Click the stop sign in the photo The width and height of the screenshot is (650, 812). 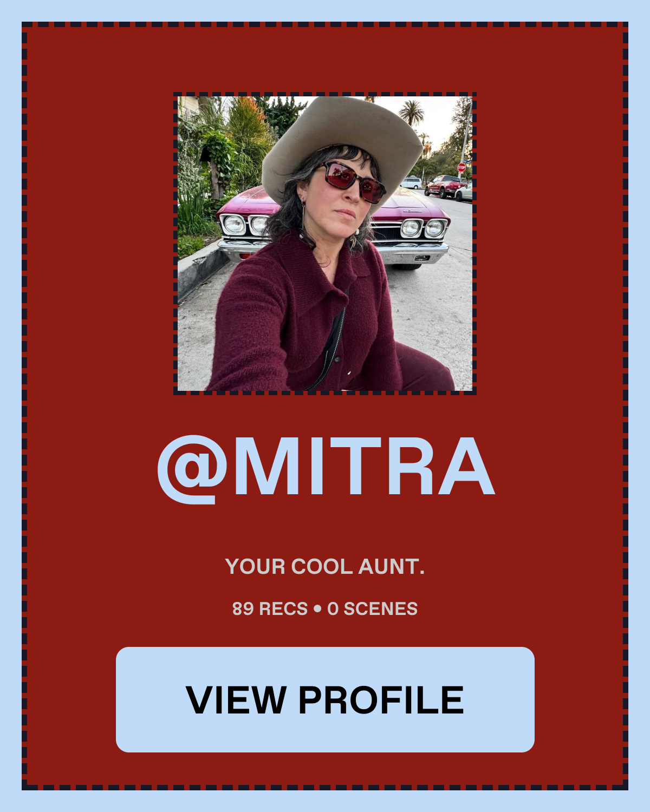(x=461, y=167)
